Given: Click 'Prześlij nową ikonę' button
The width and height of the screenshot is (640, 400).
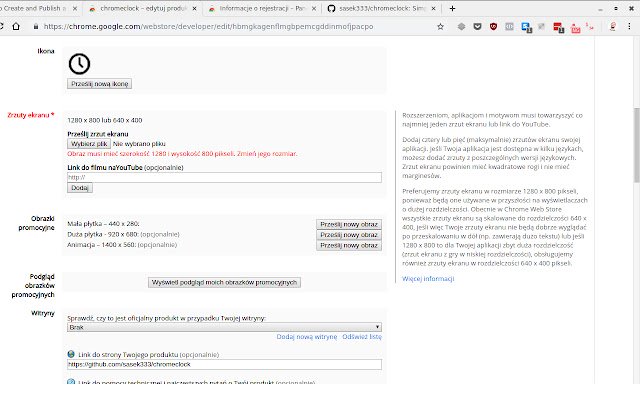Looking at the screenshot, I should pos(100,84).
